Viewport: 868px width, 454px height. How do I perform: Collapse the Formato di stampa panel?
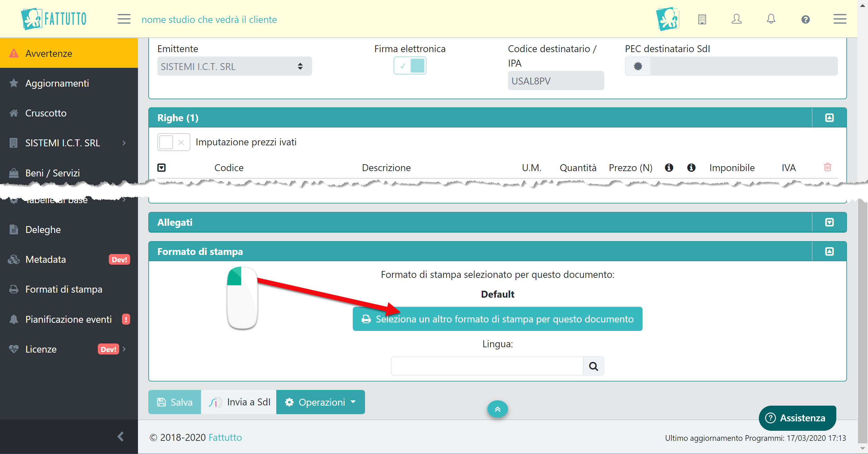click(x=829, y=251)
